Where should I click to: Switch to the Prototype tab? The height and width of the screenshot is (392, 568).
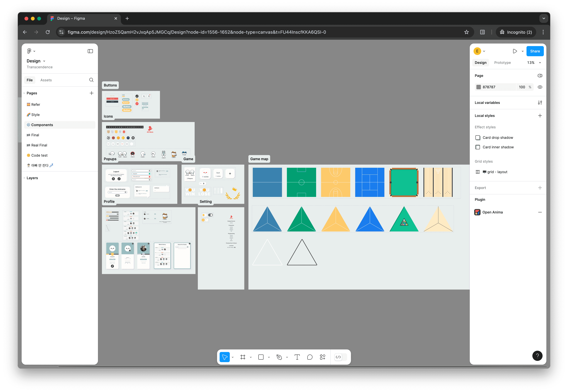pos(502,63)
